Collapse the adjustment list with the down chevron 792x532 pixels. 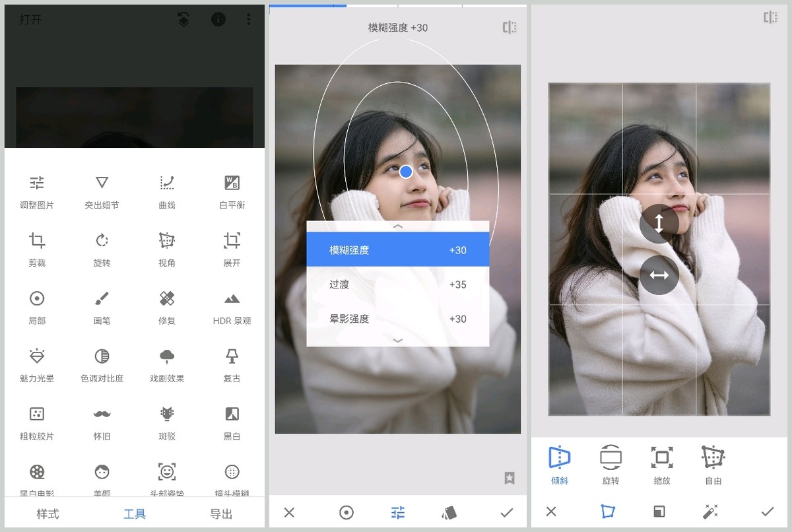pos(397,341)
